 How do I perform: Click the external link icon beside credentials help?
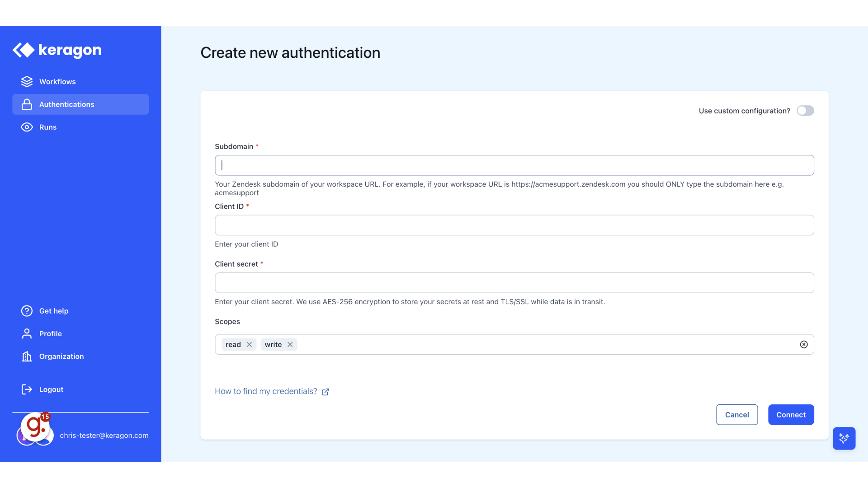pyautogui.click(x=325, y=392)
